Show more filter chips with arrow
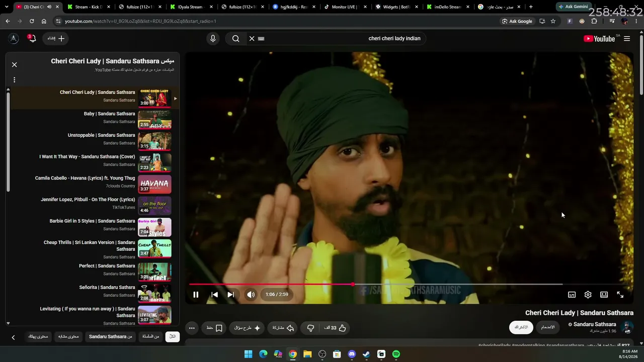Image resolution: width=644 pixels, height=362 pixels. point(13,337)
